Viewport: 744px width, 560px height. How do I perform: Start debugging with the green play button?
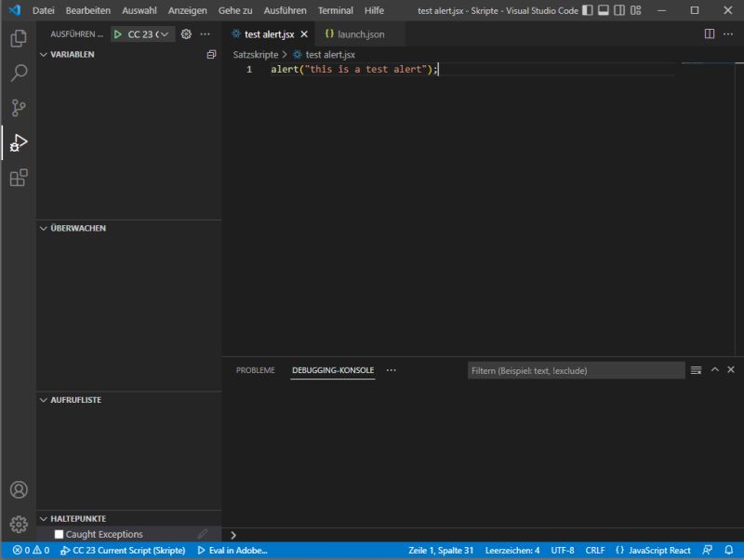pos(118,34)
